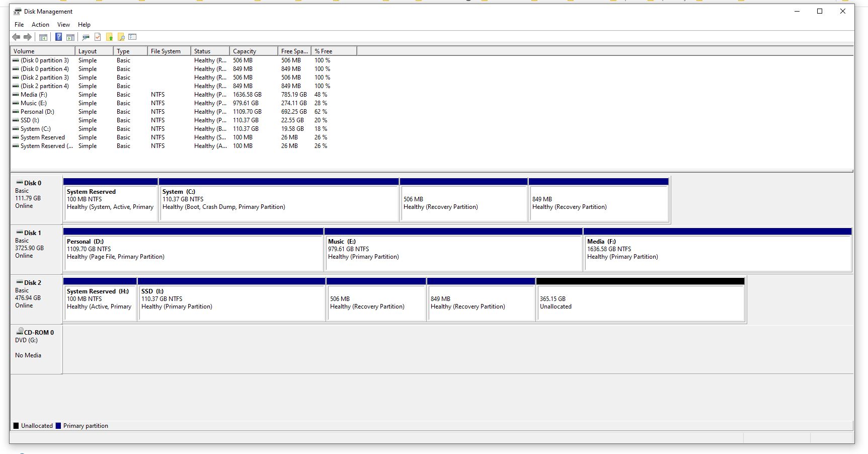Select the (Disk 0 partition 3) volume row
The height and width of the screenshot is (454, 868).
tap(184, 60)
